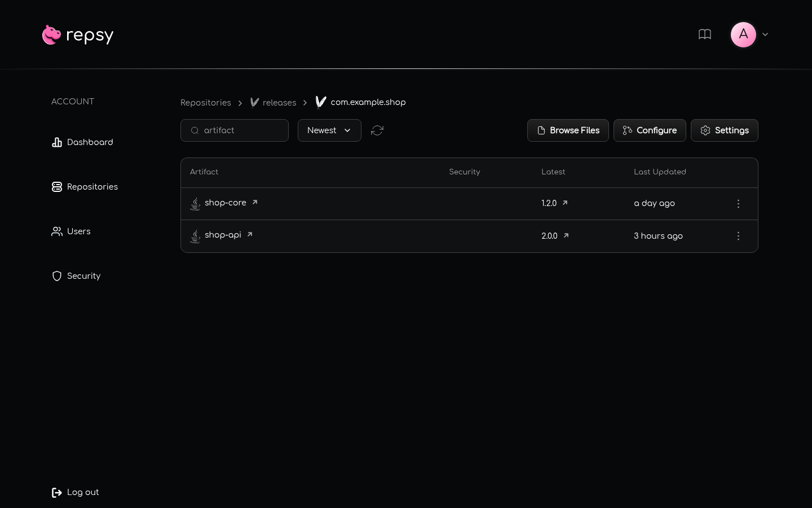Open the Configure button
The image size is (812, 508).
click(x=650, y=130)
